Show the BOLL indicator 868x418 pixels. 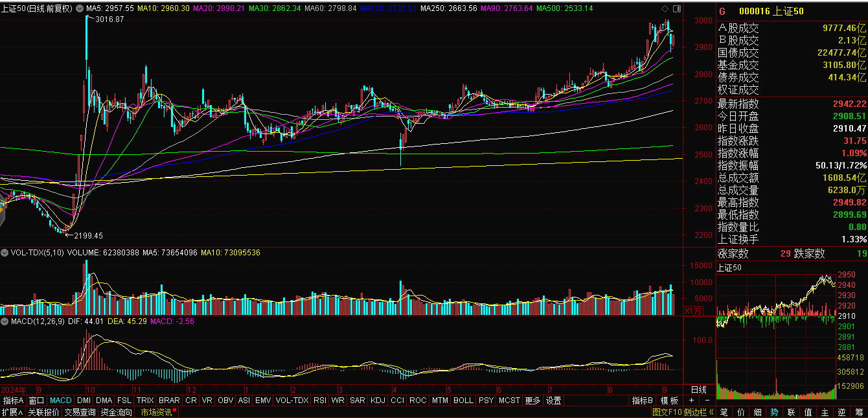tap(463, 401)
